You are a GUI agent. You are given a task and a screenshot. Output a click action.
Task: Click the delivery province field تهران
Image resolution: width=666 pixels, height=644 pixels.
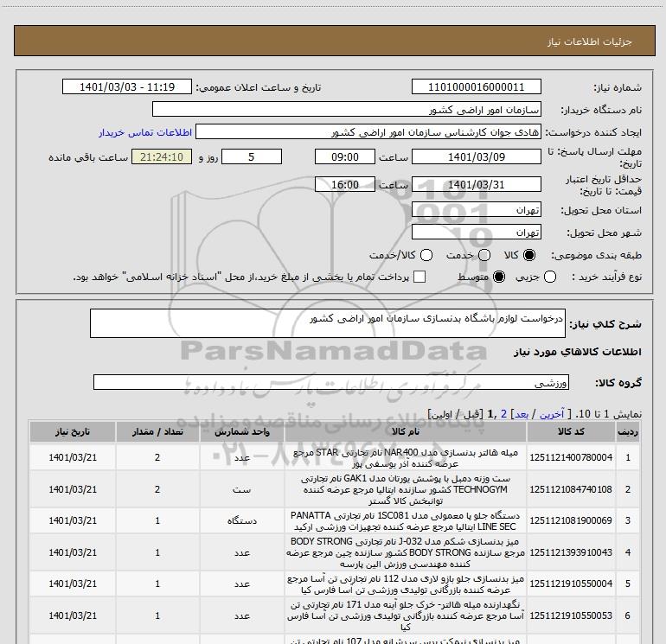[x=476, y=209]
